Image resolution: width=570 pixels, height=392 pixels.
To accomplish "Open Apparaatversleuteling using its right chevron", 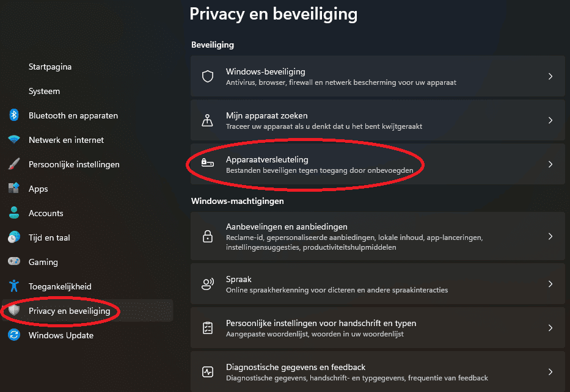I will pyautogui.click(x=549, y=164).
